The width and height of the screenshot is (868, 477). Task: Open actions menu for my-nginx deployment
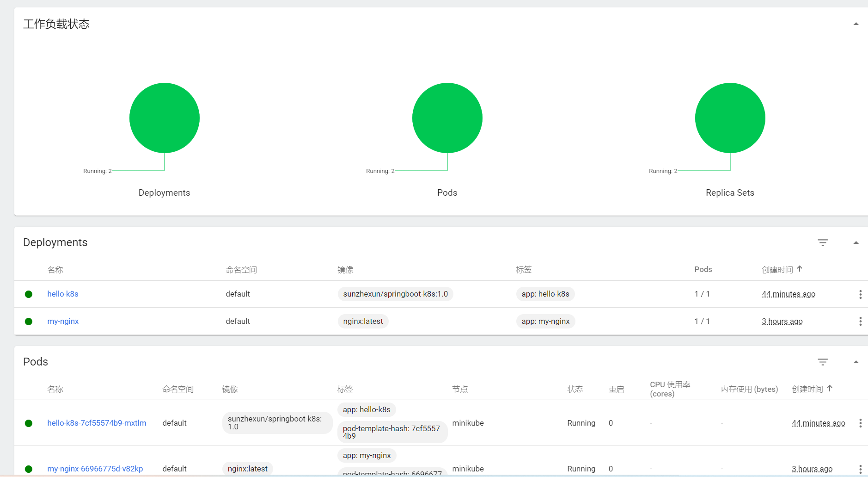click(x=860, y=321)
